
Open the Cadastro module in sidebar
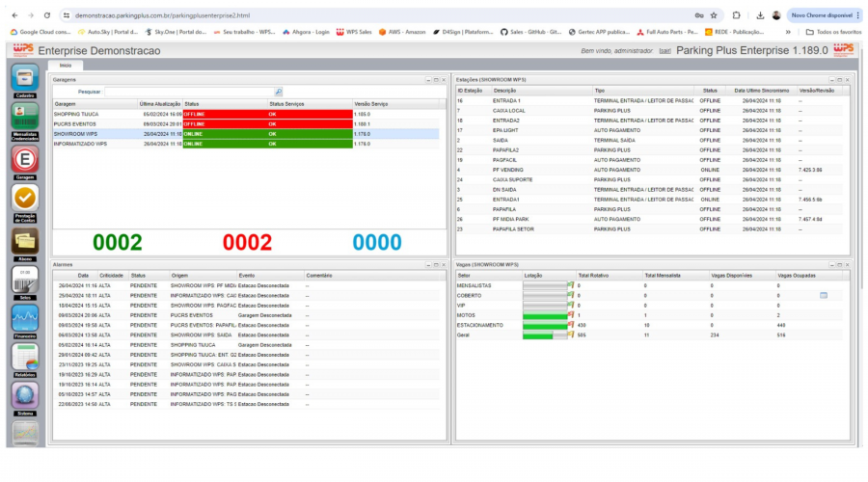coord(25,77)
